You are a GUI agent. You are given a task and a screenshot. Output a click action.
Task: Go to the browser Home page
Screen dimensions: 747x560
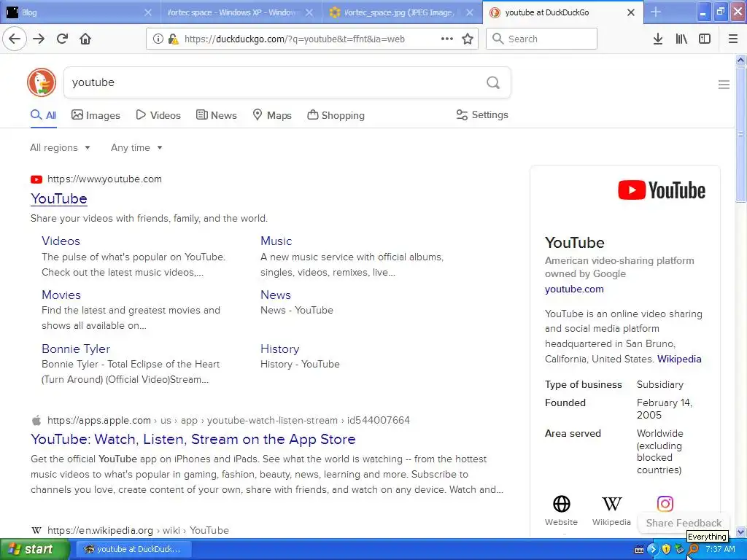(x=85, y=39)
